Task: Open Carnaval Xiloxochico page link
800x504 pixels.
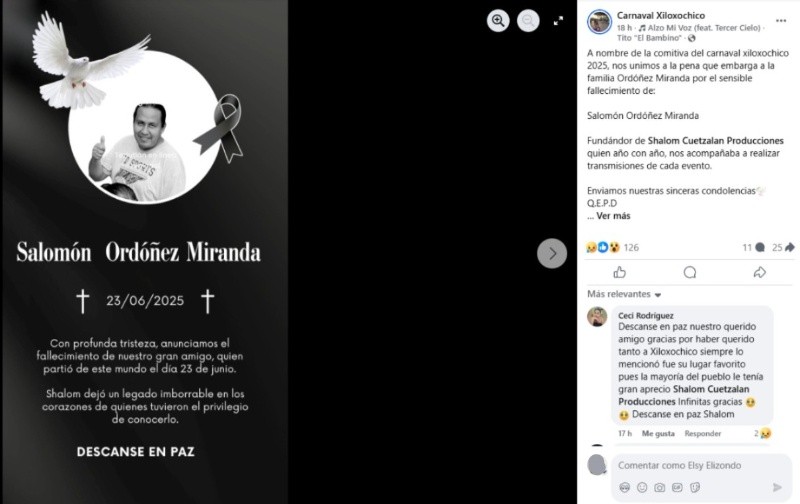Action: pos(661,15)
